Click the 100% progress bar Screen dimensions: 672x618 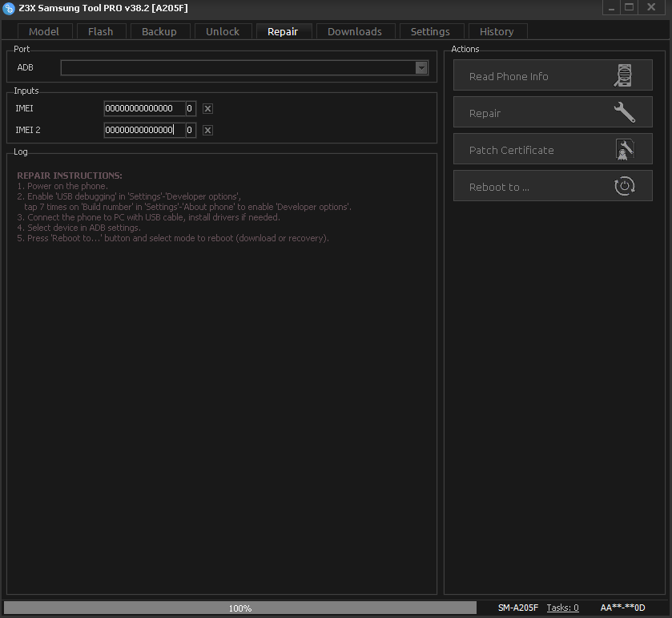240,608
